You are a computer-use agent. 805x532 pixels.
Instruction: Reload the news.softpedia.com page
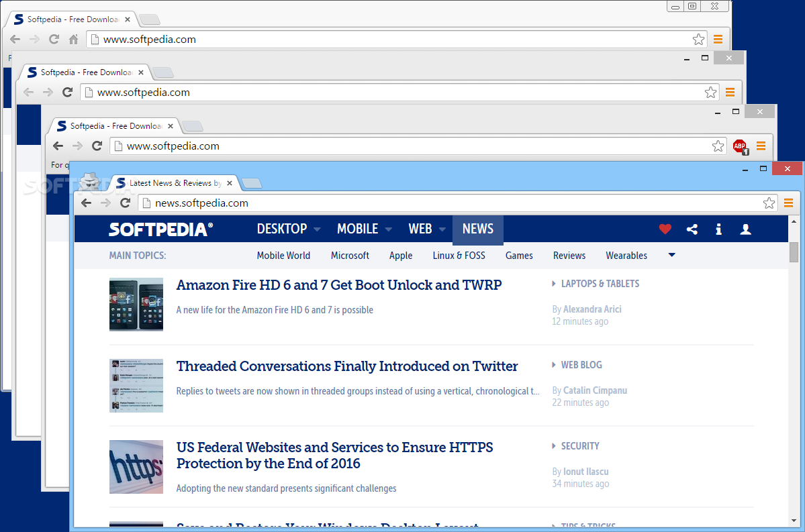coord(126,203)
